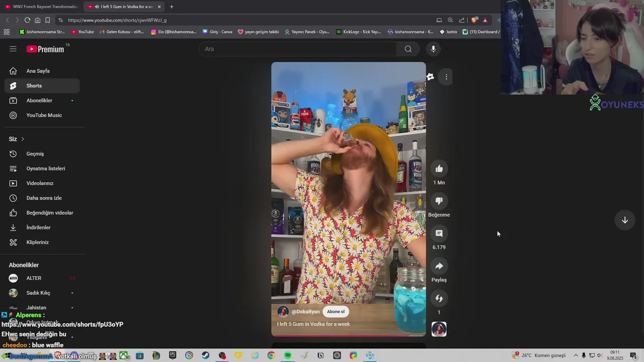
Task: Start voice search with microphone icon
Action: (x=433, y=49)
